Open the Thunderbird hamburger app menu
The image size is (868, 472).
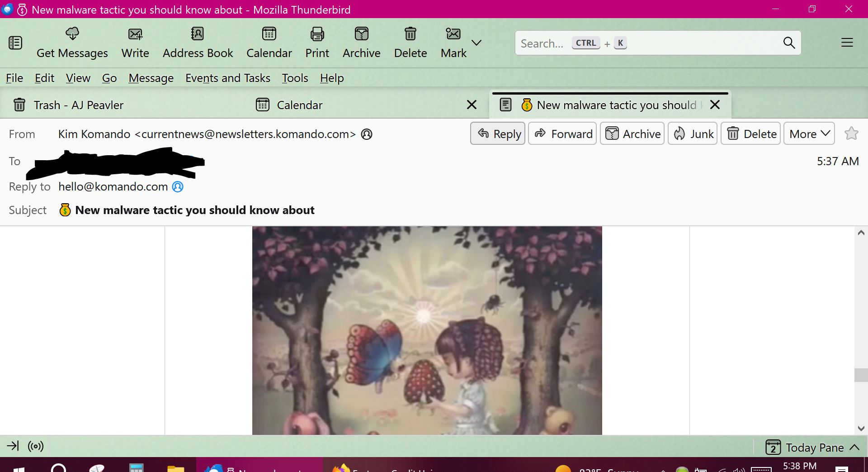(x=847, y=43)
